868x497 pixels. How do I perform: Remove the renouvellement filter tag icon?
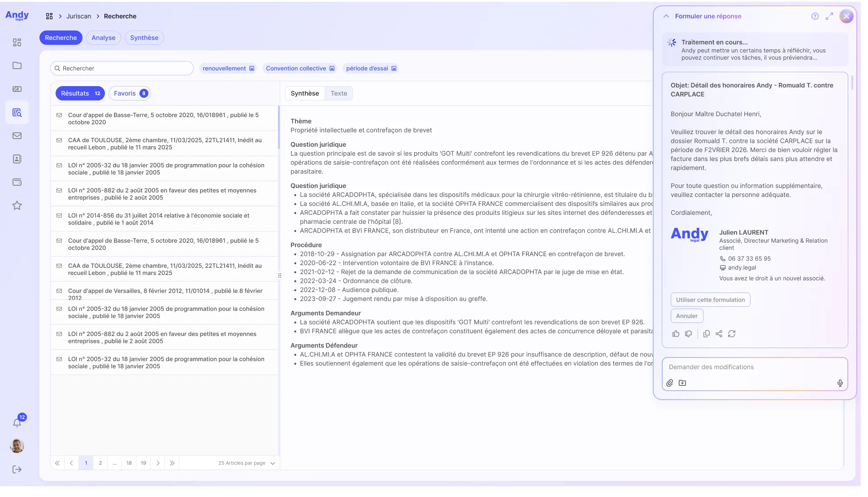[x=252, y=69]
